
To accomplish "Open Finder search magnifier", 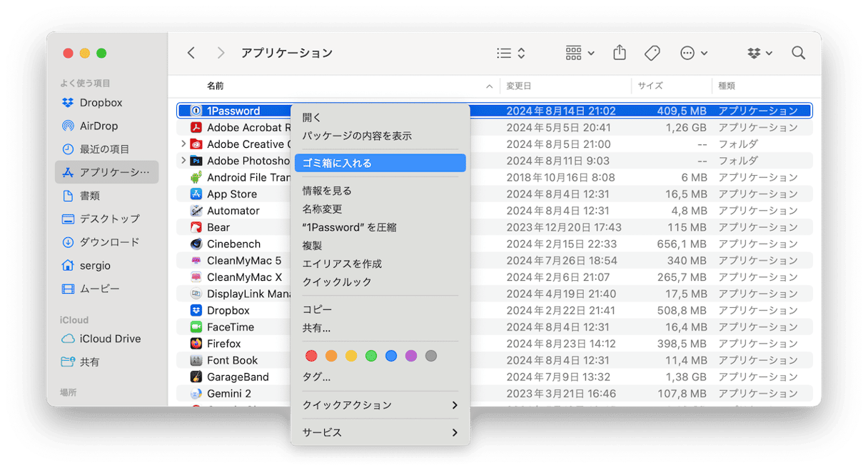I will pos(798,53).
